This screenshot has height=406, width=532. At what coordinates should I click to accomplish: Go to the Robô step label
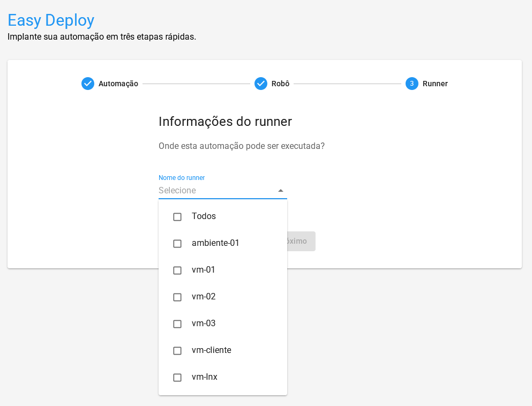point(280,84)
